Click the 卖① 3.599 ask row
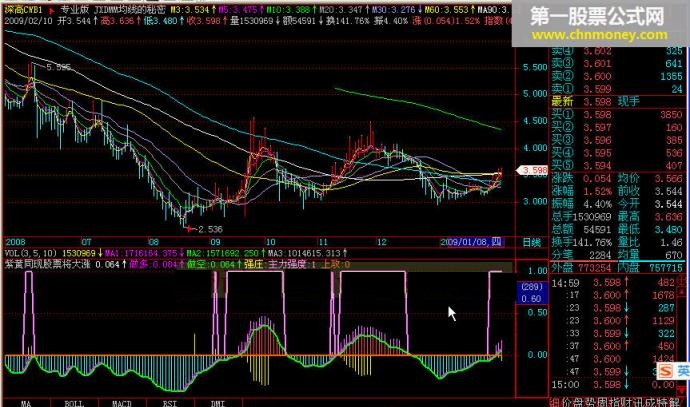This screenshot has width=690, height=407. [617, 89]
